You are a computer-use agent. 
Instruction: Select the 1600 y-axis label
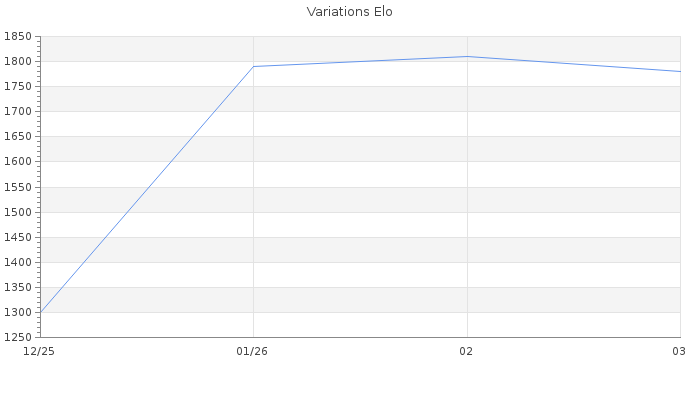(18, 162)
